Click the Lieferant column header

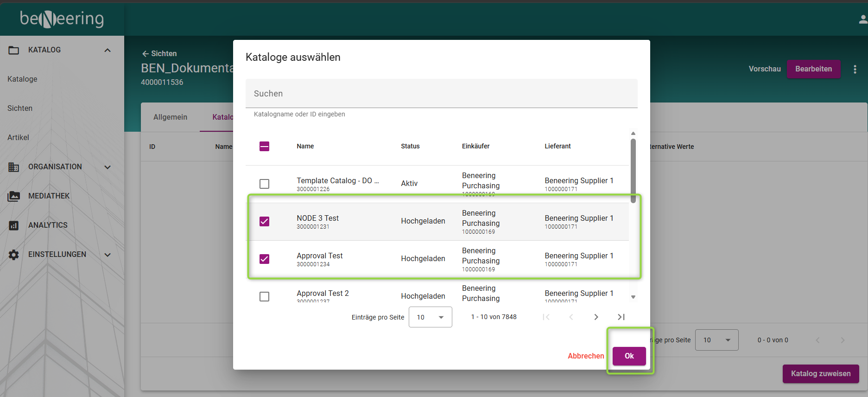(558, 147)
